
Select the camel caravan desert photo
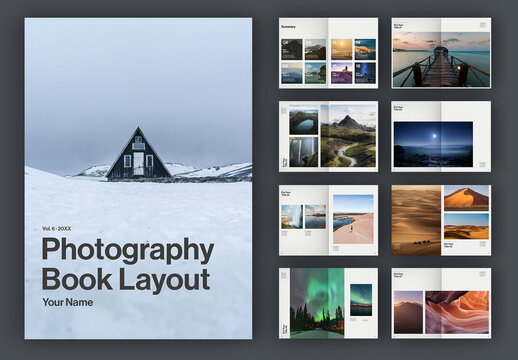(416, 221)
